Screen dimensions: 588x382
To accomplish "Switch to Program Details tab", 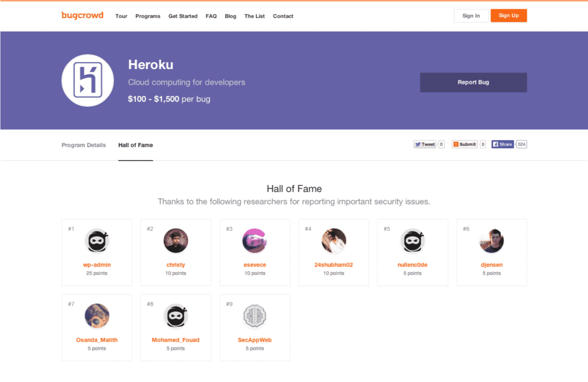I will tap(84, 145).
